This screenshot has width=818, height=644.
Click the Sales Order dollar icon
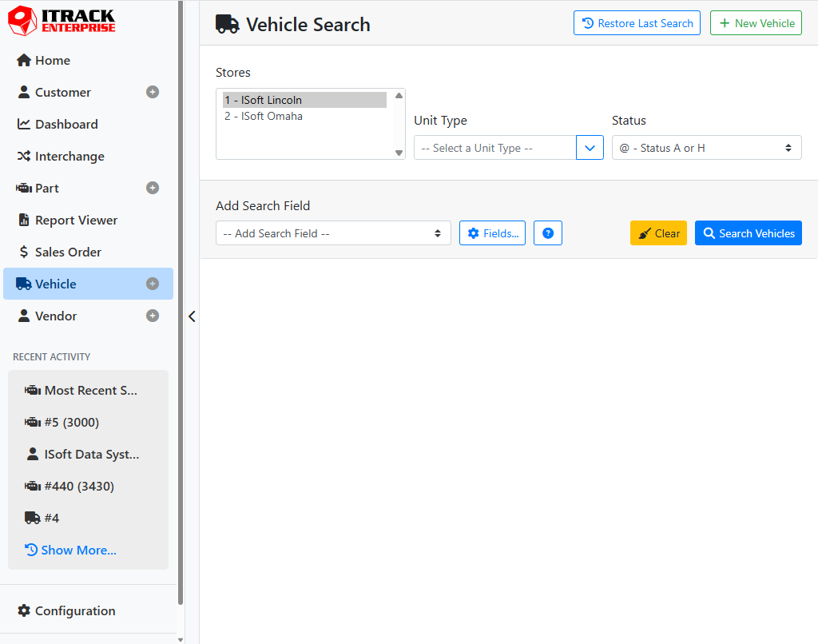coord(24,252)
